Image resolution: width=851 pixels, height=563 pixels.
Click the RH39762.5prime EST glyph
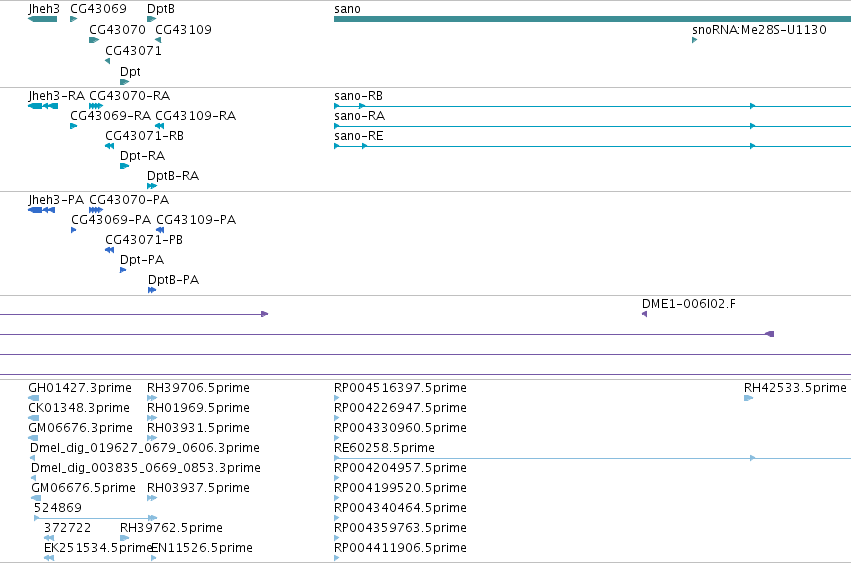tap(124, 538)
